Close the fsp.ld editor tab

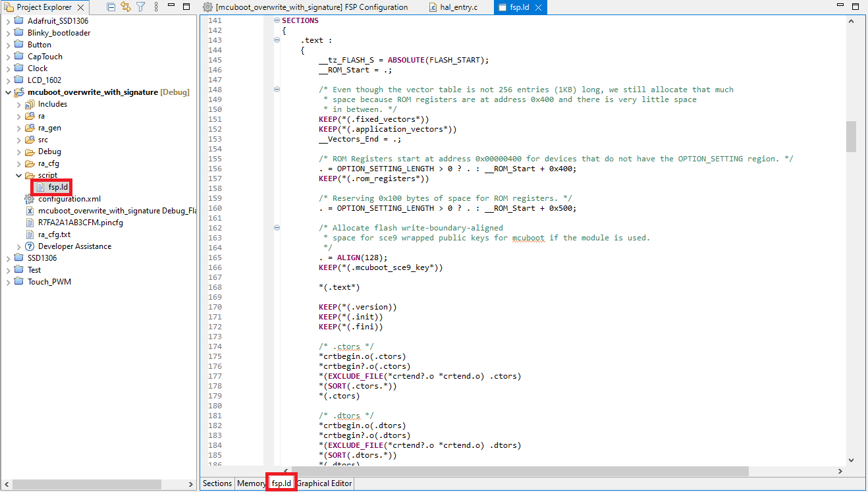point(538,7)
